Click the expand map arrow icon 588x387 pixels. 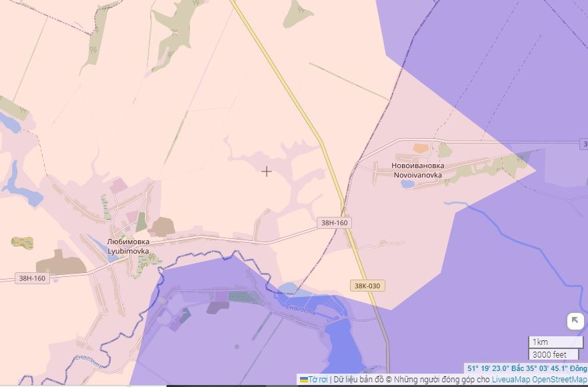click(575, 321)
